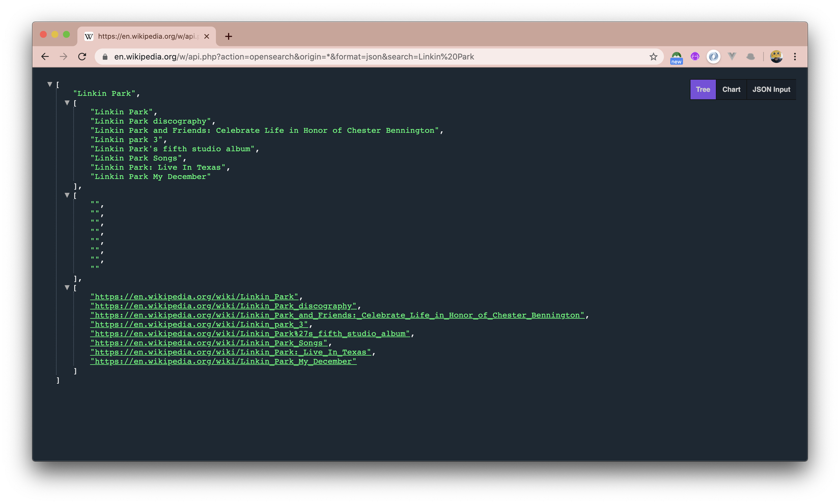This screenshot has width=840, height=504.
Task: Click the "Linkin Park's fifth studio album" title string
Action: coord(173,149)
